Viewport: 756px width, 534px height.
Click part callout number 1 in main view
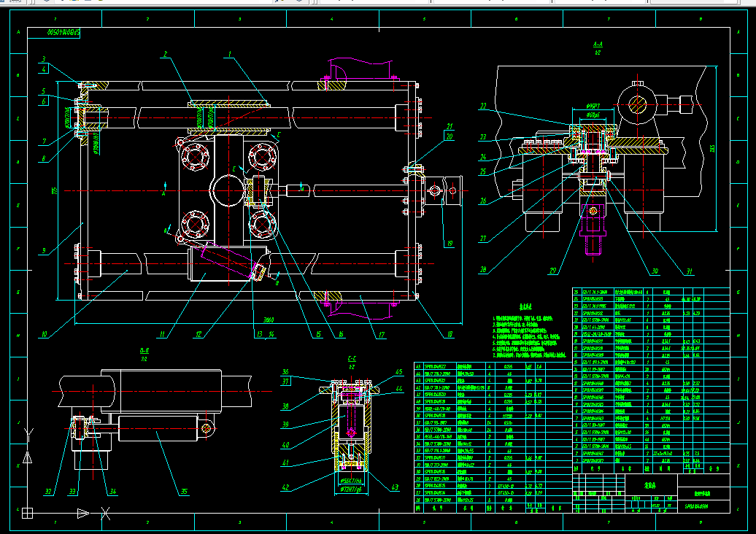tap(230, 55)
